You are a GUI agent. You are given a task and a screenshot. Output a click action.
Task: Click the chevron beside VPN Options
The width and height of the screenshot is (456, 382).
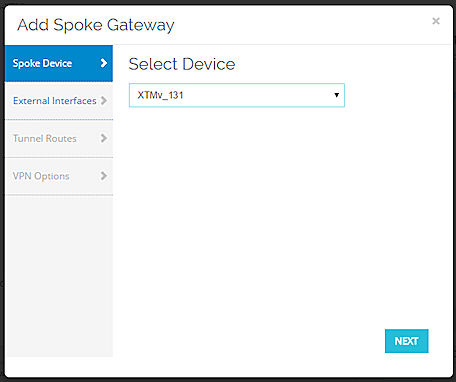[104, 176]
